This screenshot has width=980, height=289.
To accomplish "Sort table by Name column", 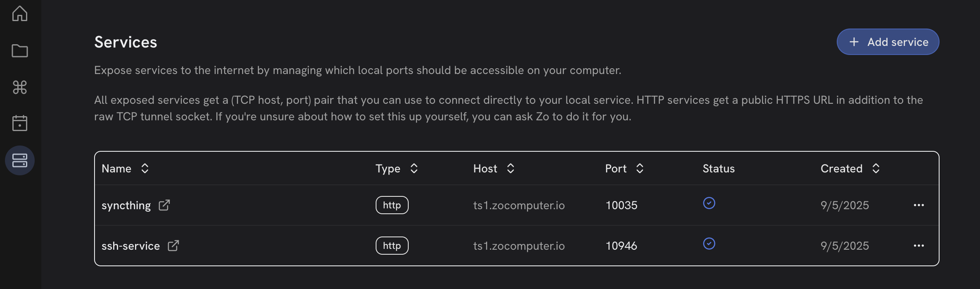I will 144,168.
